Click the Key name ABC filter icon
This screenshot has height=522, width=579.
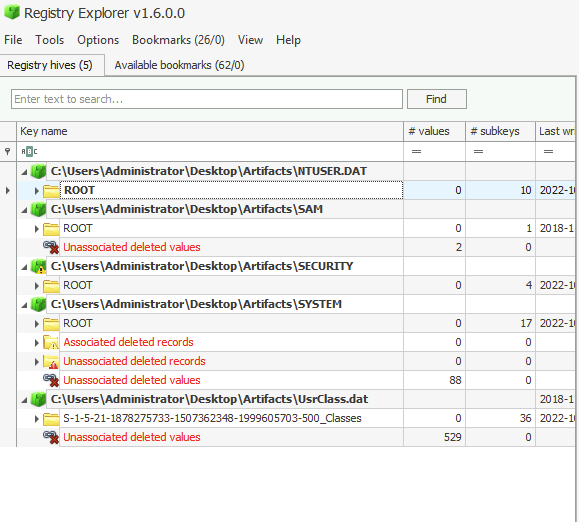tap(29, 151)
